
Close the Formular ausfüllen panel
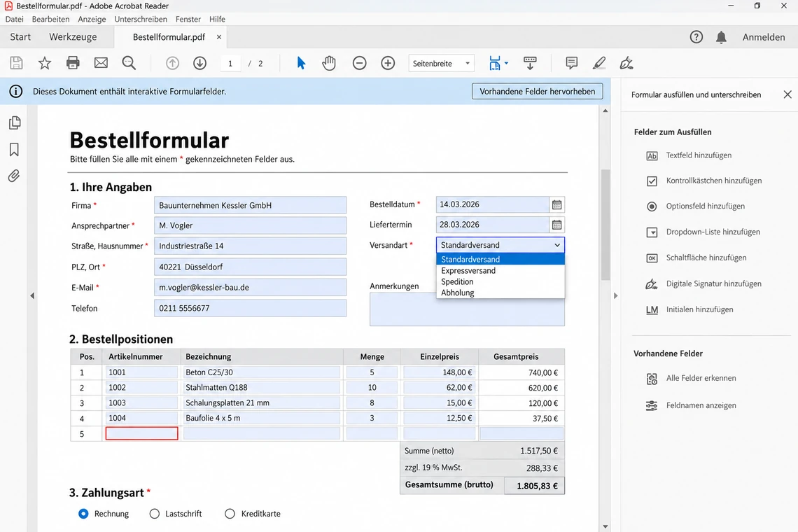pos(787,94)
